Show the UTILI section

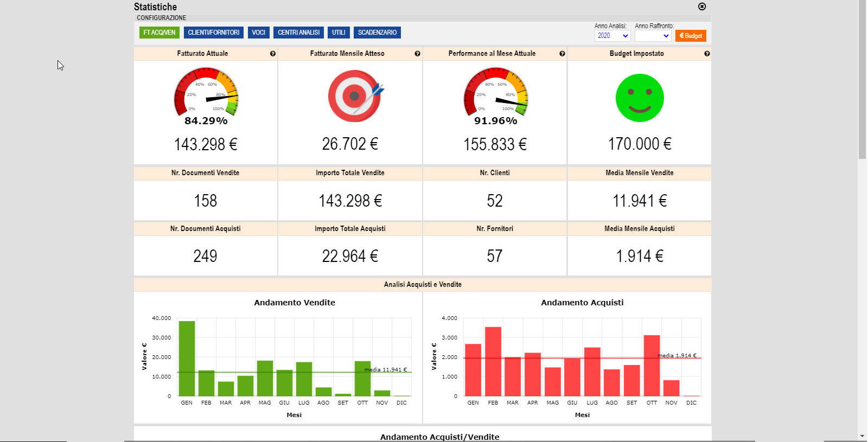tap(339, 33)
